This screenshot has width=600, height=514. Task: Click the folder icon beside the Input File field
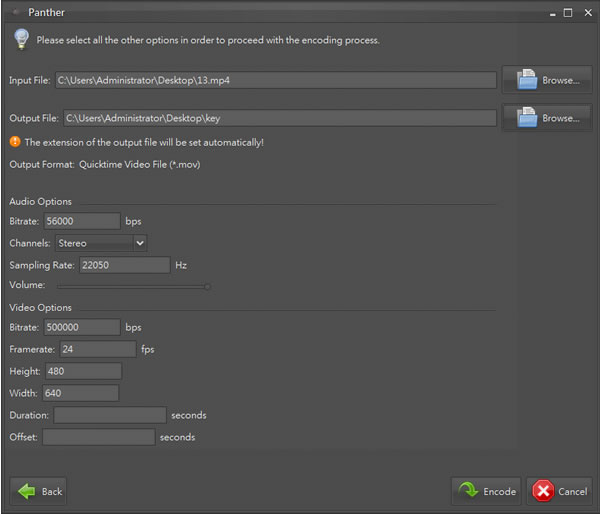(527, 79)
